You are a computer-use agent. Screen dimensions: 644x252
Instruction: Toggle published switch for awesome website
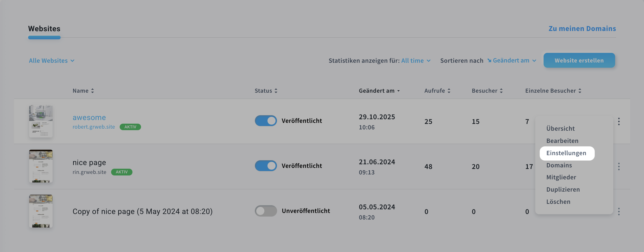266,121
